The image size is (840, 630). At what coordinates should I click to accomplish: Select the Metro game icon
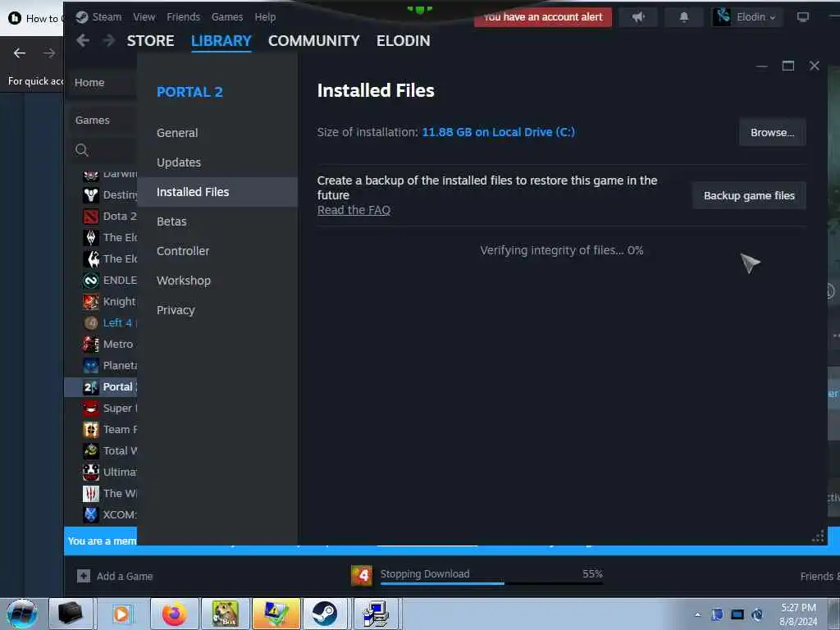point(90,345)
